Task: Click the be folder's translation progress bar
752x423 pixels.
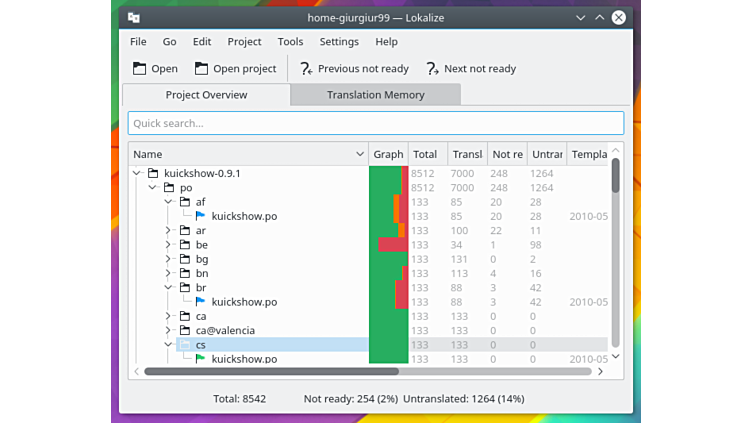Action: 389,245
